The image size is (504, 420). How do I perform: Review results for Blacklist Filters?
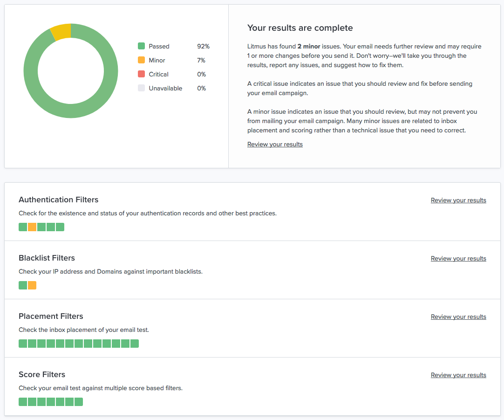click(x=458, y=259)
